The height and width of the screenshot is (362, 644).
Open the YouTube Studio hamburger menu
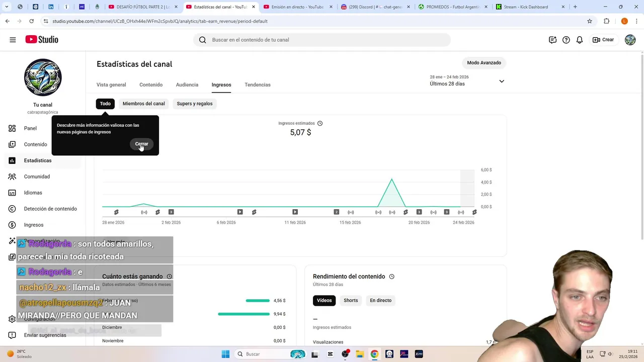coord(13,40)
